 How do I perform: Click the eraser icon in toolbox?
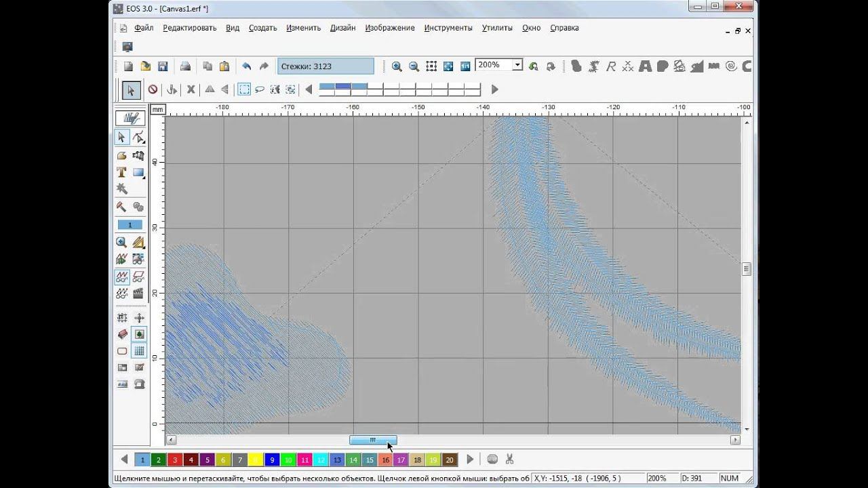click(122, 334)
